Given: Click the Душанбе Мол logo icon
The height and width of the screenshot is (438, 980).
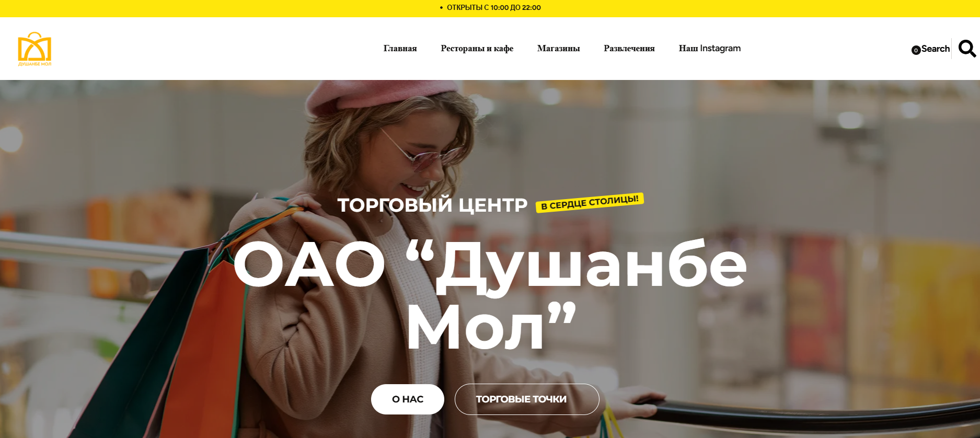Looking at the screenshot, I should [x=34, y=49].
